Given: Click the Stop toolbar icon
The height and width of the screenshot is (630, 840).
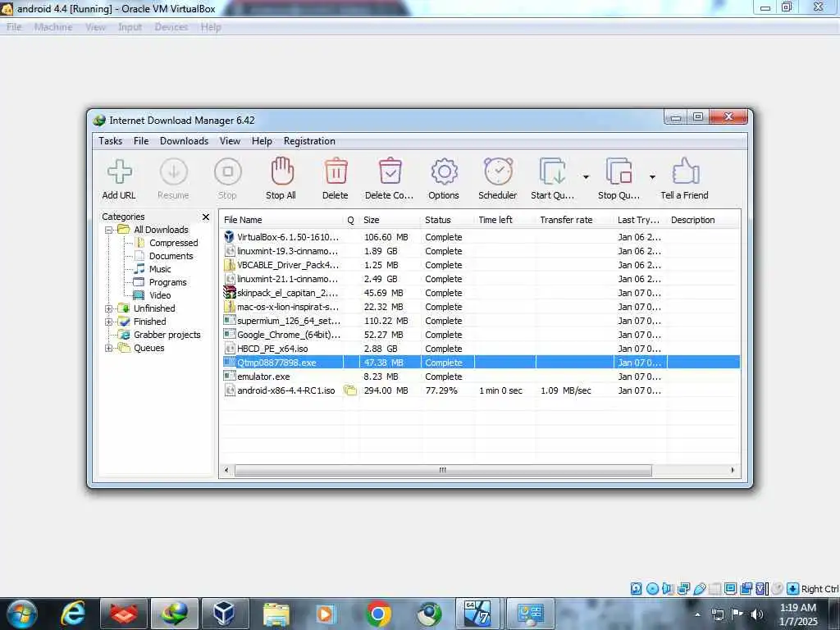Looking at the screenshot, I should click(228, 172).
